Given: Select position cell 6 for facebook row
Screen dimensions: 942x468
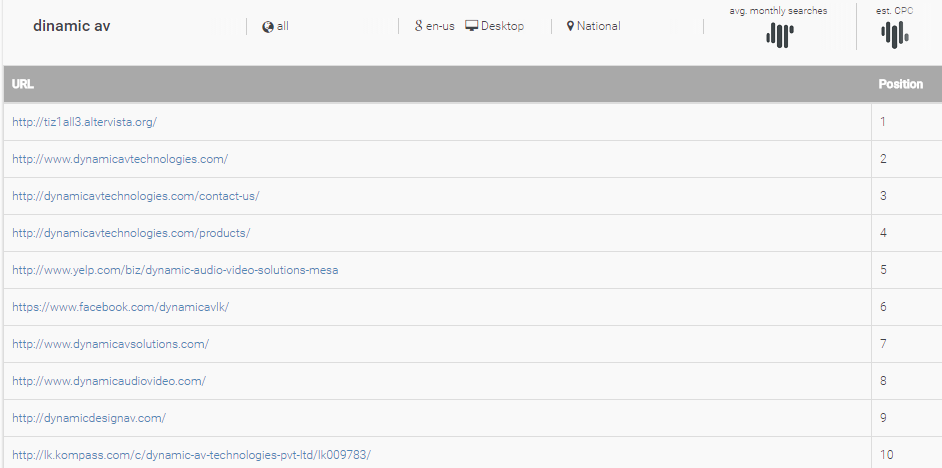Looking at the screenshot, I should (907, 307).
